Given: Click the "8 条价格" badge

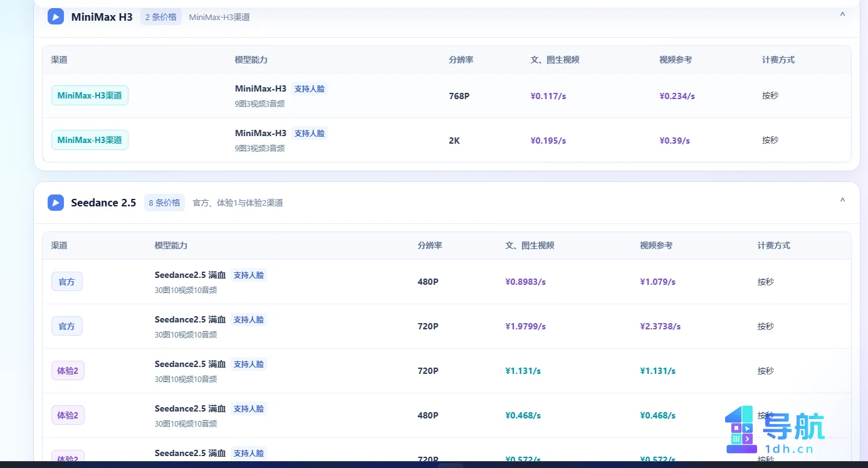Looking at the screenshot, I should pos(164,203).
